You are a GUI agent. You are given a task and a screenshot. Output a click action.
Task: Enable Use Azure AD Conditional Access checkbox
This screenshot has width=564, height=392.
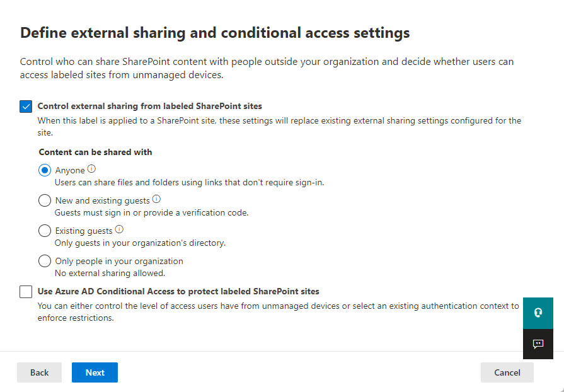[x=26, y=292]
